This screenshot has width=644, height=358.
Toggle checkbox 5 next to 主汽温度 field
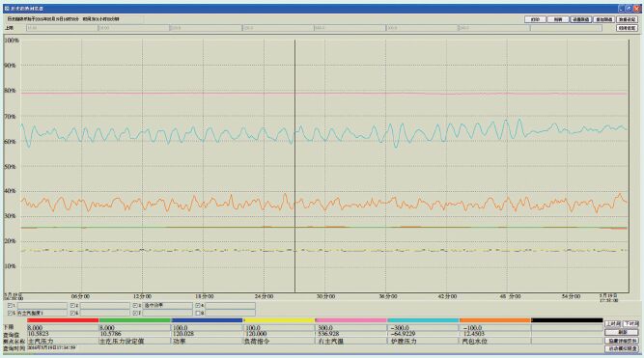[11, 314]
